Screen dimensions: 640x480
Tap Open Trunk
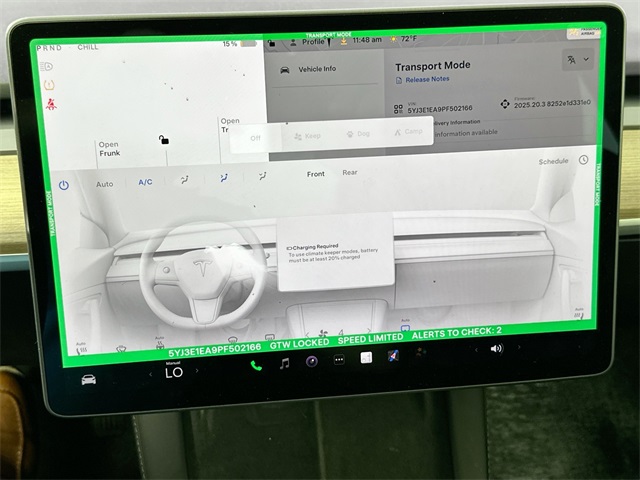[x=230, y=125]
